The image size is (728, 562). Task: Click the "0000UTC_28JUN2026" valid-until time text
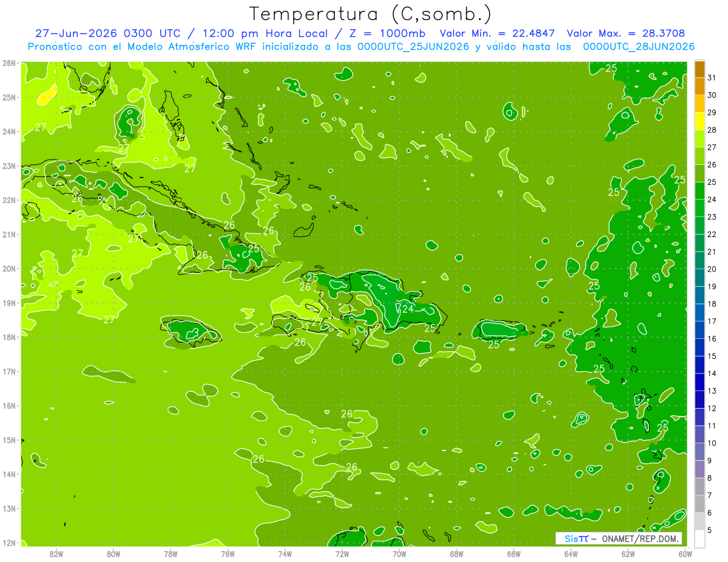click(x=638, y=46)
